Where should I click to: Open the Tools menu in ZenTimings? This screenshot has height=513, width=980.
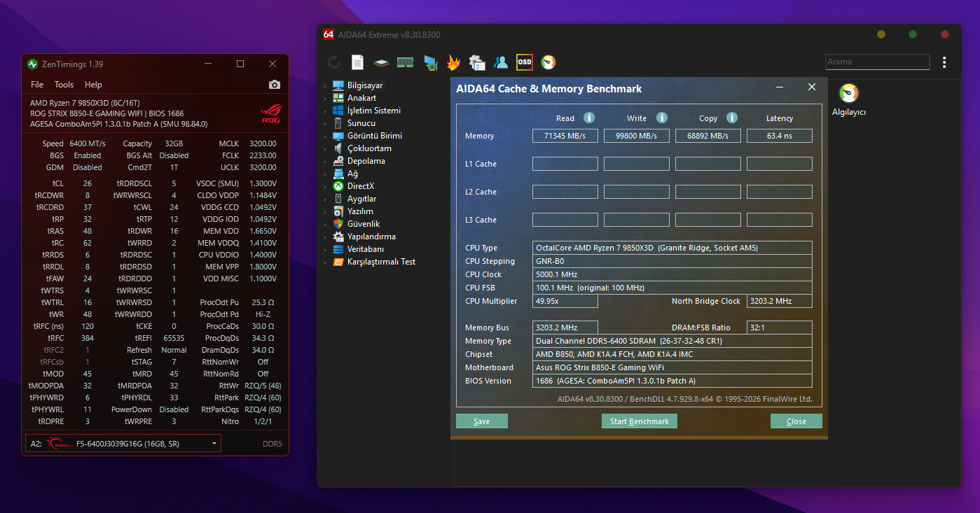tap(64, 85)
